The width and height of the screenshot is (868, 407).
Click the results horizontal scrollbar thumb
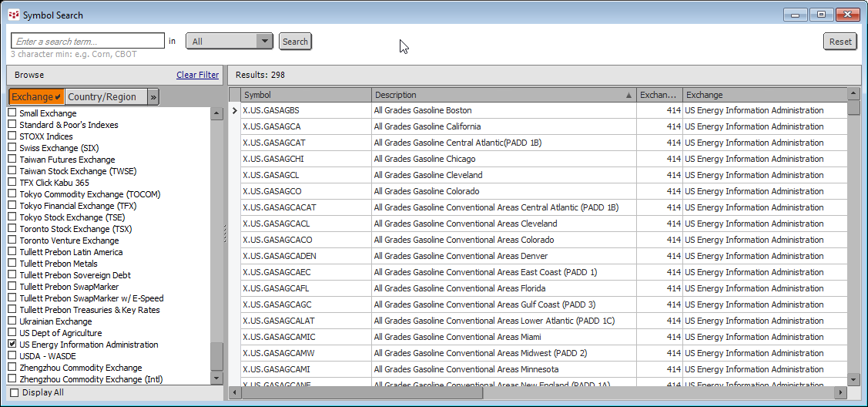(363, 392)
